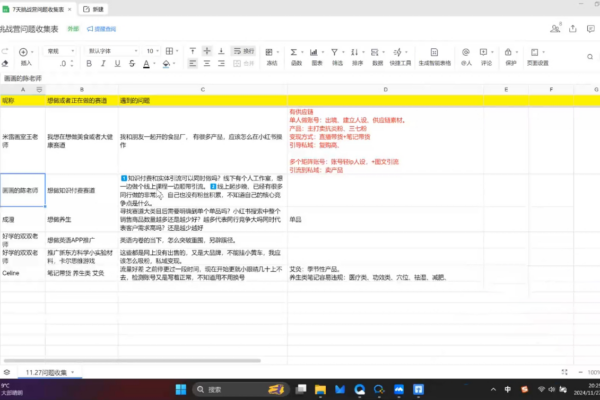600x400 pixels.
Task: Click the 筛选 filter funnel icon
Action: 334,52
